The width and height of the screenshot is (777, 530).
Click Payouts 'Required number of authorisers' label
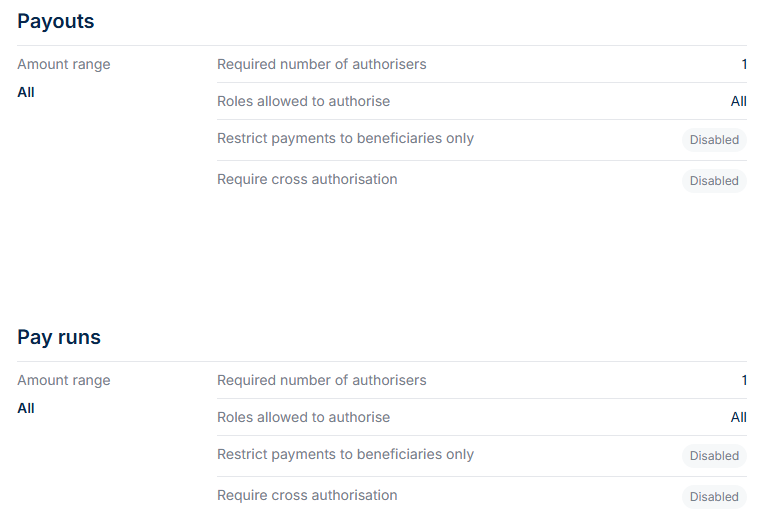click(322, 64)
